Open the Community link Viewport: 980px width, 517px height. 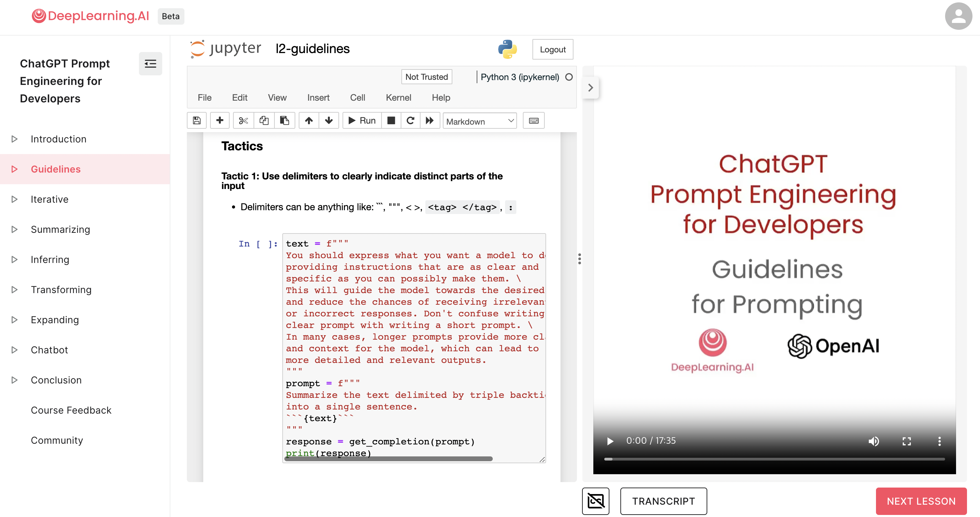(57, 440)
